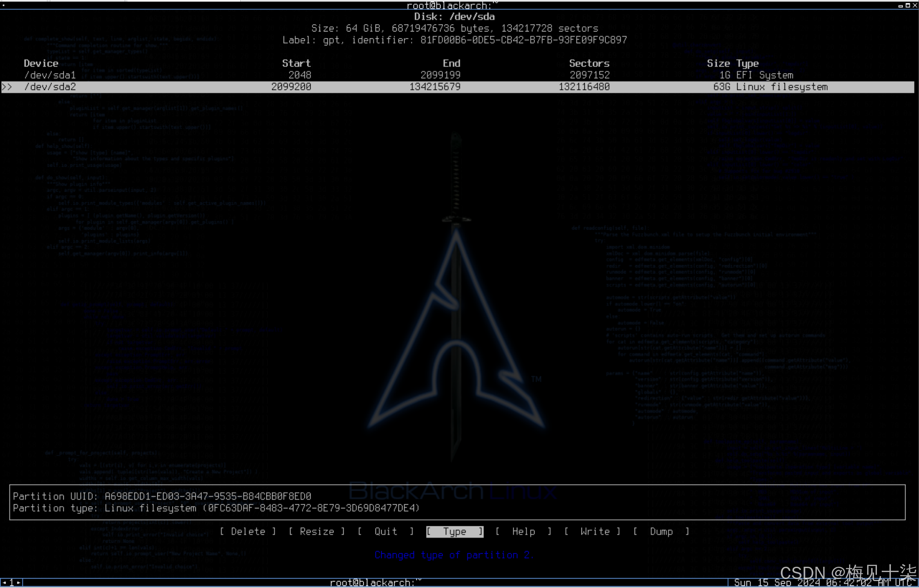Open the Help menu option
The height and width of the screenshot is (588, 919).
(x=523, y=531)
